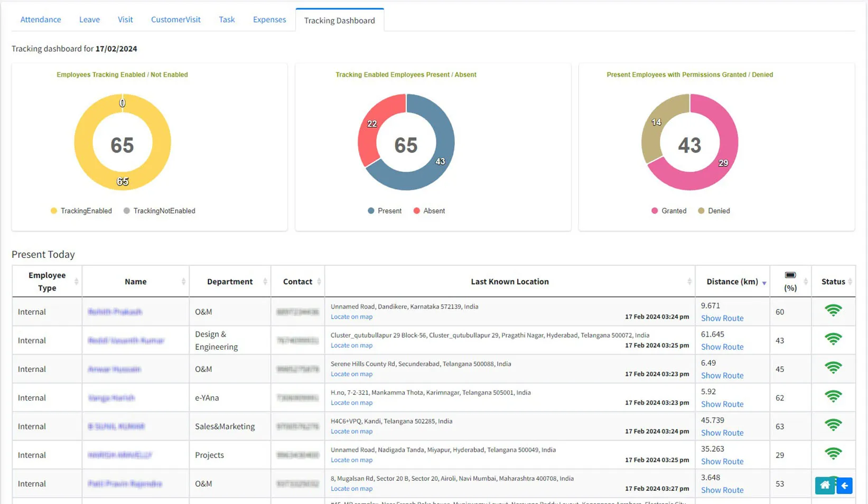Click the battery icon in the (%) column header

tap(790, 275)
